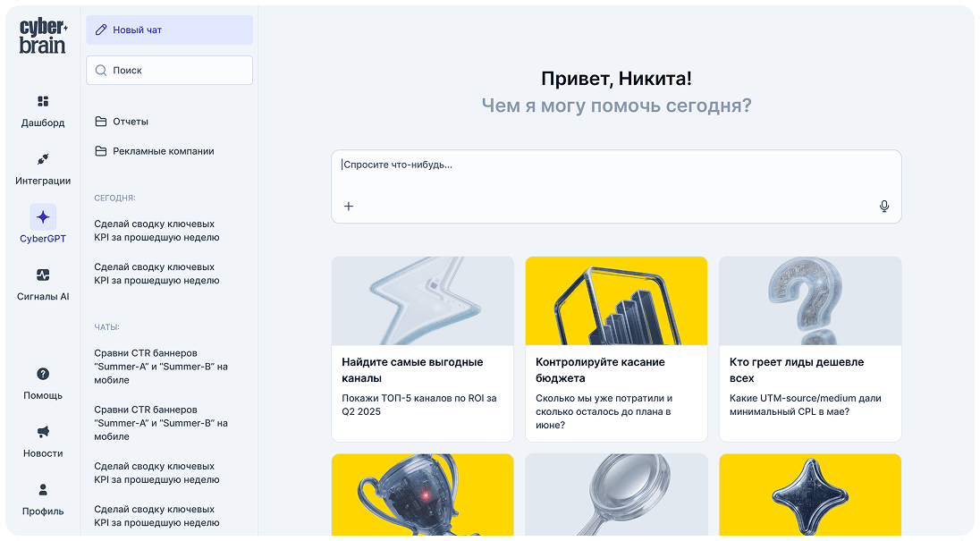Select the Найдите самые выгодные каналы card
This screenshot has width=980, height=541.
tap(422, 349)
